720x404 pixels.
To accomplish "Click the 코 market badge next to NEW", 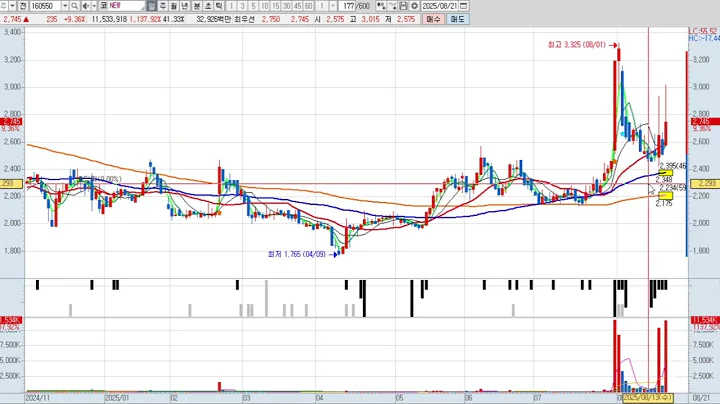I will 103,6.
